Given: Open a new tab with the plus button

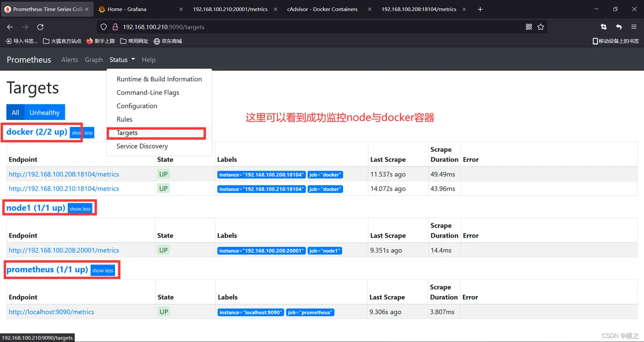Looking at the screenshot, I should 480,9.
